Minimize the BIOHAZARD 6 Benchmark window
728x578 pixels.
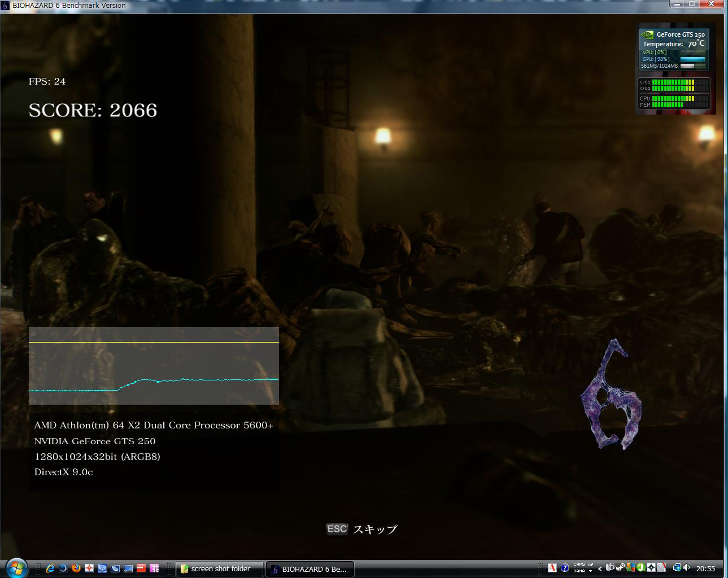(x=678, y=5)
